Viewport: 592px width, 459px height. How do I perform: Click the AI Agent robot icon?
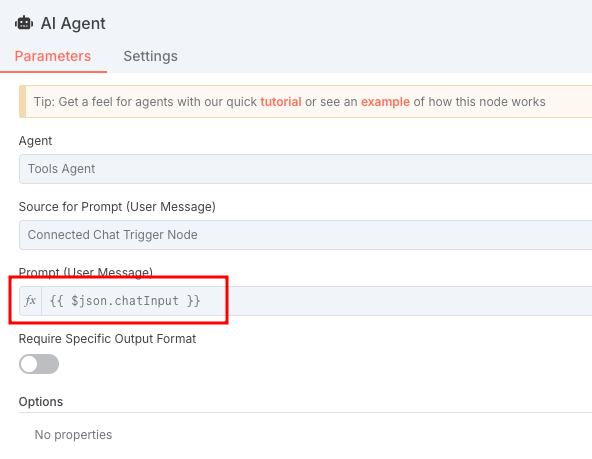[x=24, y=23]
